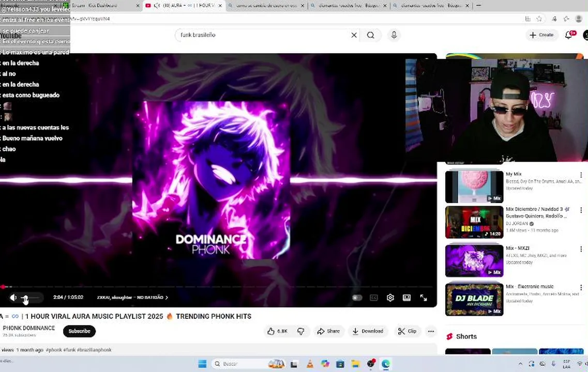Mute tab audio icon on YouTube tab
This screenshot has width=588, height=372.
(157, 6)
